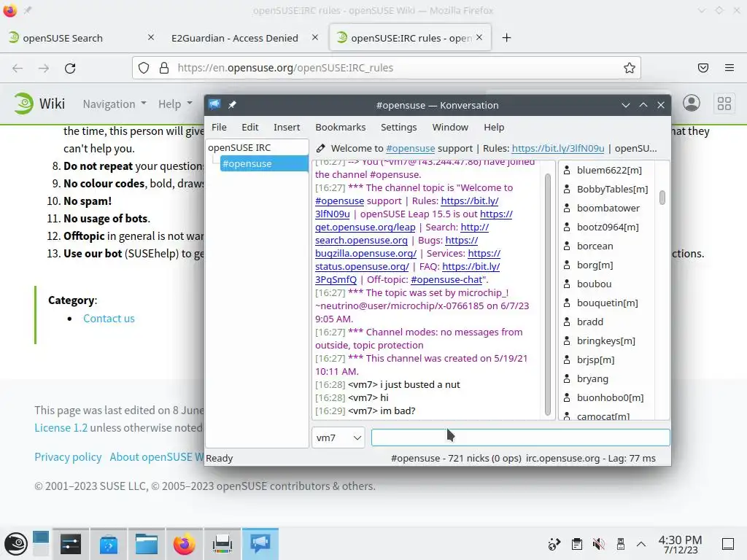Open the #opensuse-chat off-topic link
Screen dimensions: 747x560
446,279
